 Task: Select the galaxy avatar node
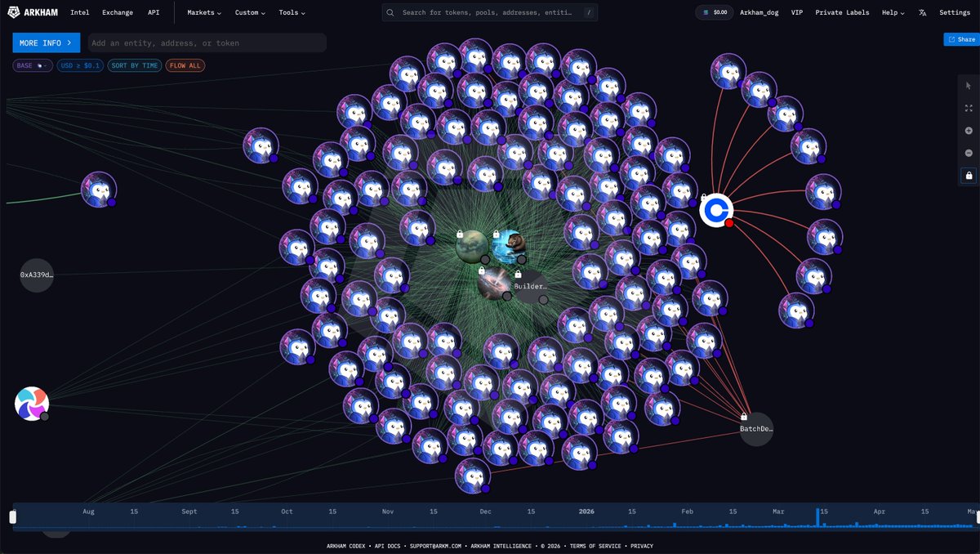[494, 283]
